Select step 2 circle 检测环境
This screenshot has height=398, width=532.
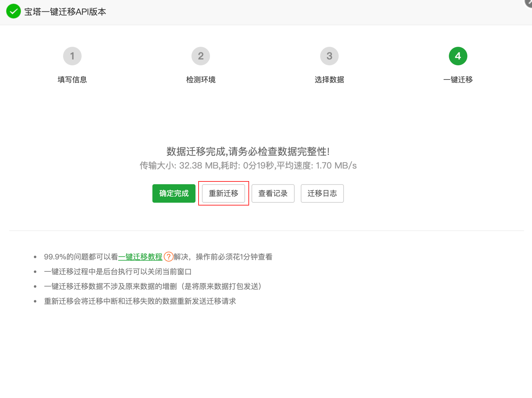point(201,56)
